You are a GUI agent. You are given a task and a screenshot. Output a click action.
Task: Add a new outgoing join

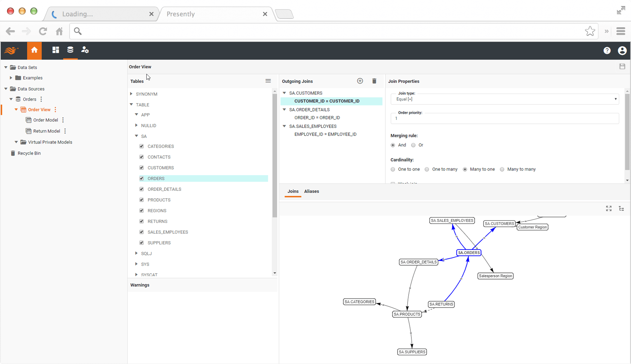point(360,81)
